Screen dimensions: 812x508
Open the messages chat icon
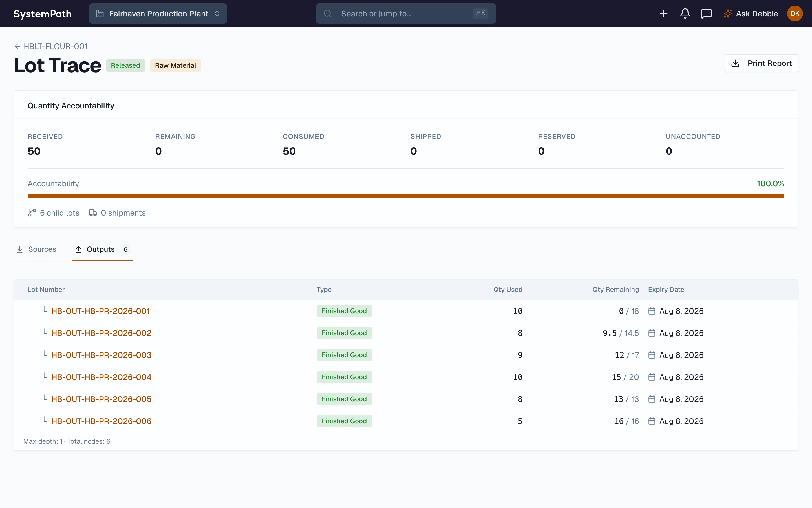[x=706, y=14]
